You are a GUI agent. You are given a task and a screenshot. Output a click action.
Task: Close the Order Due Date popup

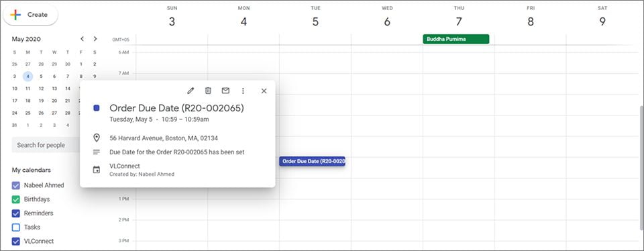(264, 91)
